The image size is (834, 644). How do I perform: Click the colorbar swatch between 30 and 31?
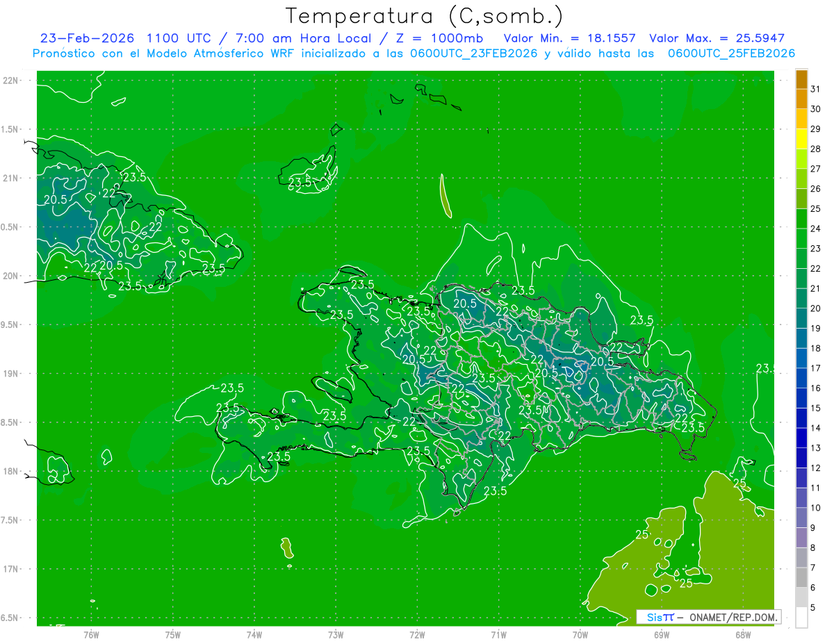801,99
